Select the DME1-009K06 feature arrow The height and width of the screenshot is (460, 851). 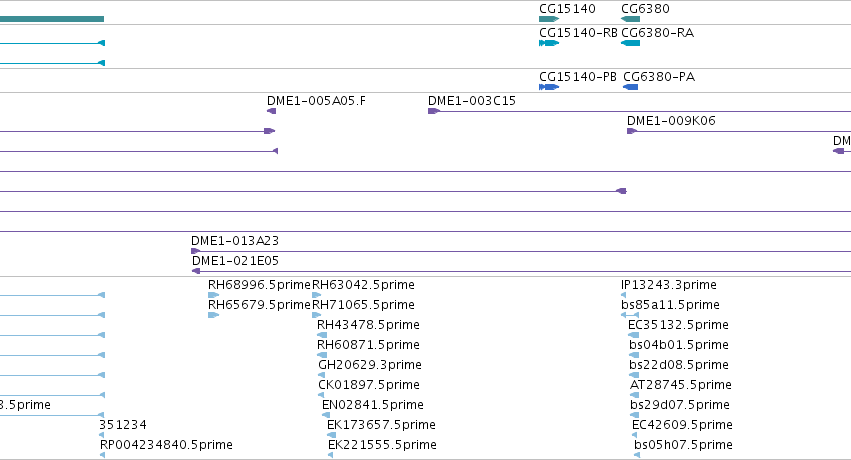click(x=632, y=131)
